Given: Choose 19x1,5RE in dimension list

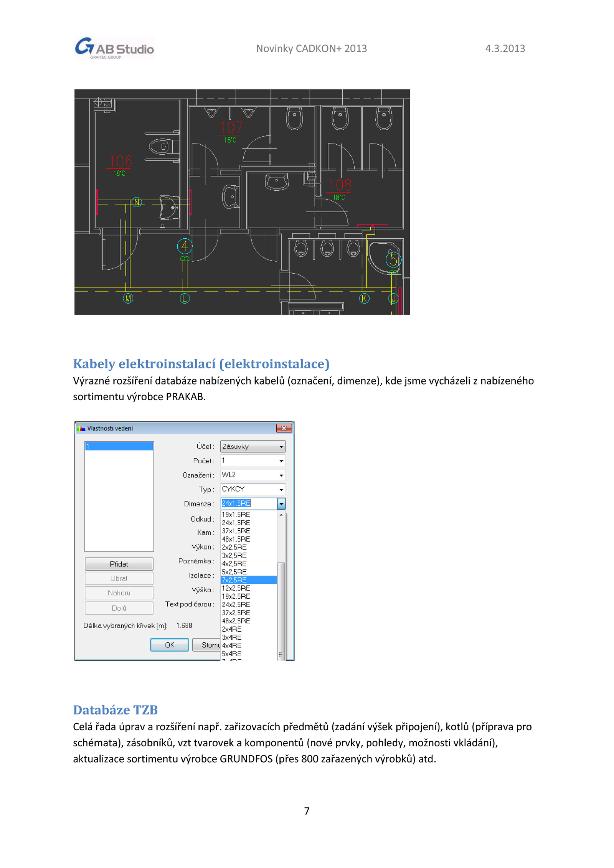Looking at the screenshot, I should click(249, 515).
